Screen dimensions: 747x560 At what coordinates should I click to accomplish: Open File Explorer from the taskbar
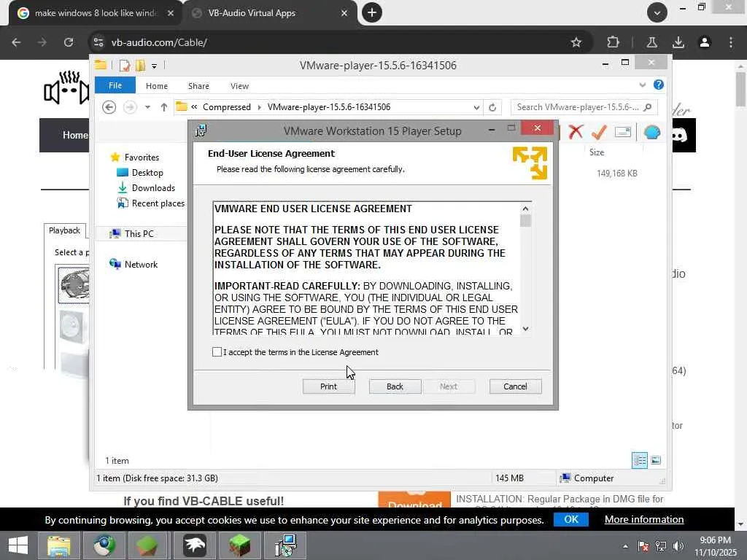click(58, 545)
